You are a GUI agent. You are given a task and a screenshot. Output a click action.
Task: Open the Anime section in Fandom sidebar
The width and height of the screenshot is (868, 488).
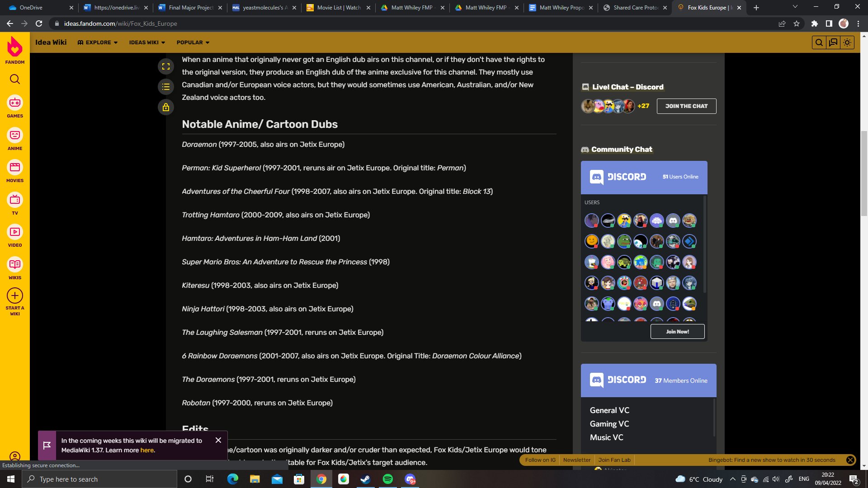15,136
